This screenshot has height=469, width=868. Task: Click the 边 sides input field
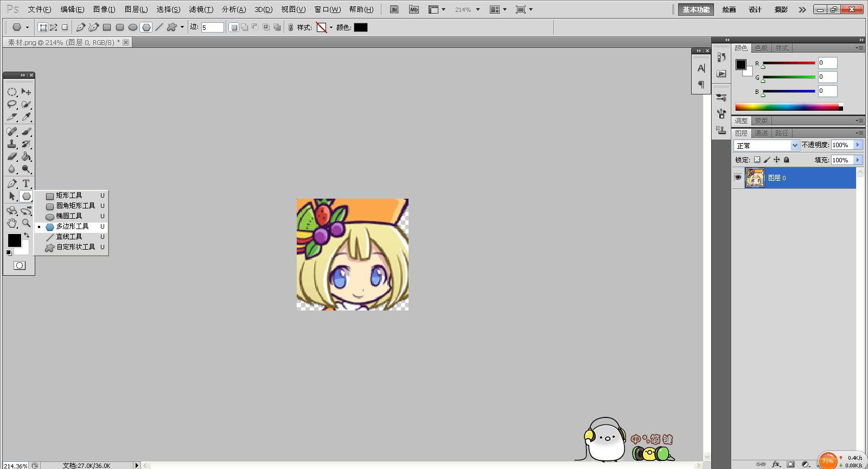(213, 27)
